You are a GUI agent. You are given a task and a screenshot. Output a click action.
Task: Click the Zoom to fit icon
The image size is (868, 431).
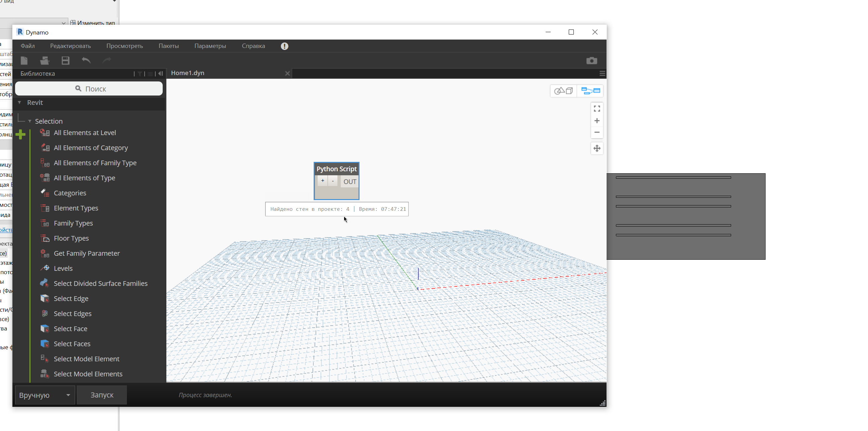click(x=597, y=109)
